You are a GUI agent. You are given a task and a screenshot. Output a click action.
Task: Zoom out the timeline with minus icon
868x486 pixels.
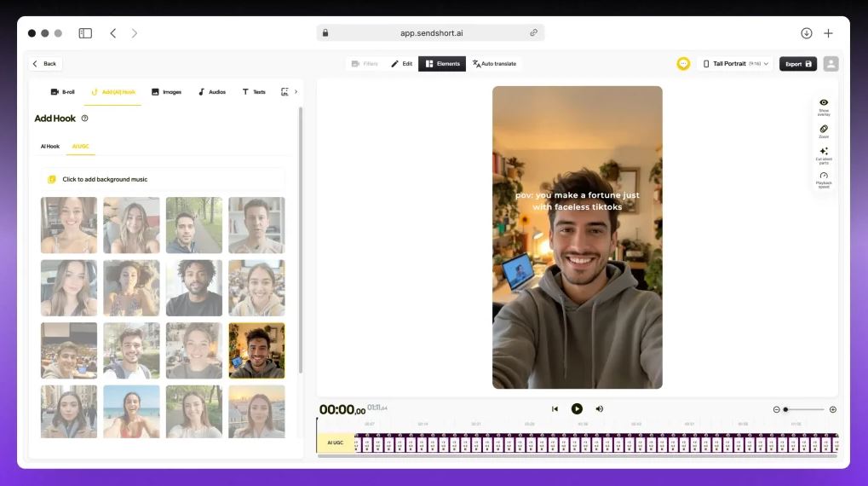point(777,409)
